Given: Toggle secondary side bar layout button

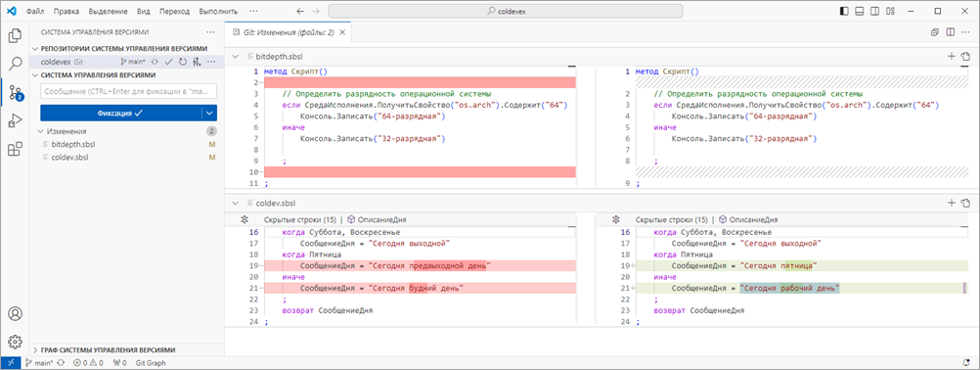Looking at the screenshot, I should click(x=875, y=11).
